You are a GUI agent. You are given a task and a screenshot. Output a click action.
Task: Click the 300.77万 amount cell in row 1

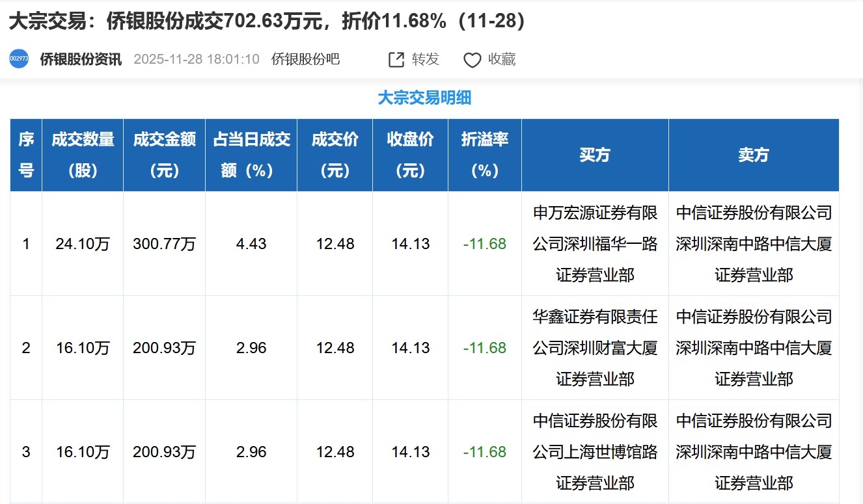coord(165,244)
